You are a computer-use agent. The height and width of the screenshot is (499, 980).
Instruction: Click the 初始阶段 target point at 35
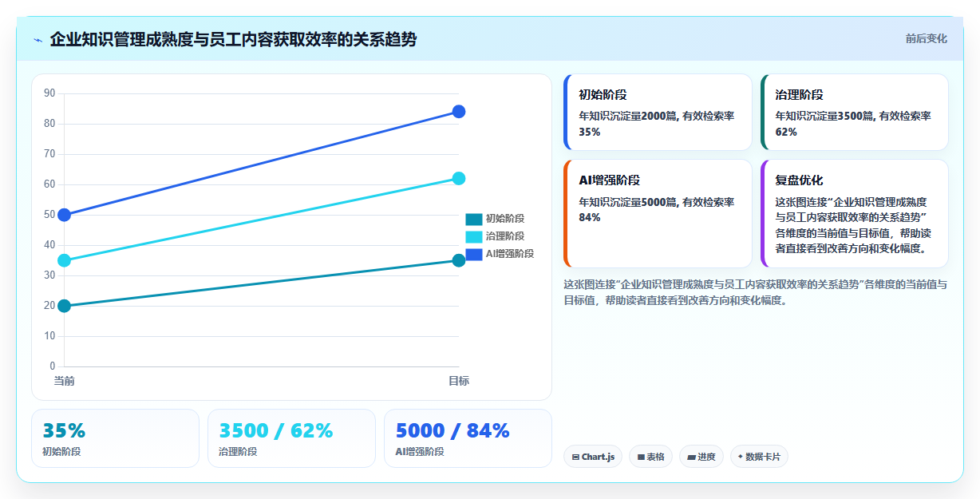[459, 260]
